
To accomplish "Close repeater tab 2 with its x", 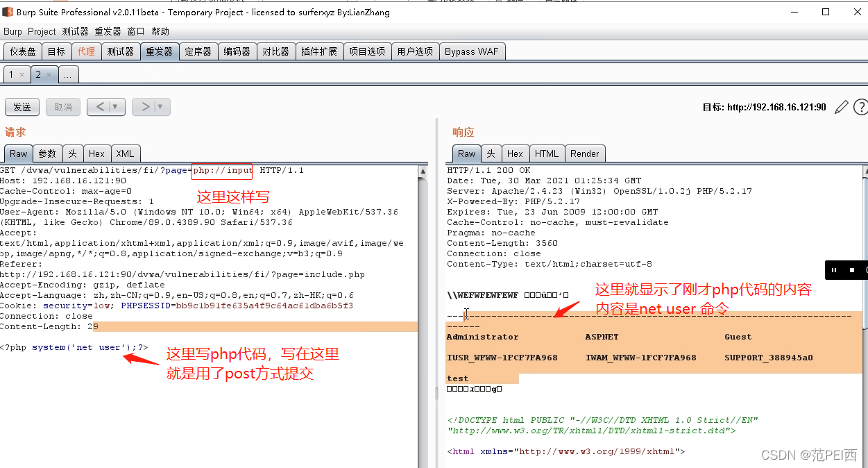I will pyautogui.click(x=49, y=74).
